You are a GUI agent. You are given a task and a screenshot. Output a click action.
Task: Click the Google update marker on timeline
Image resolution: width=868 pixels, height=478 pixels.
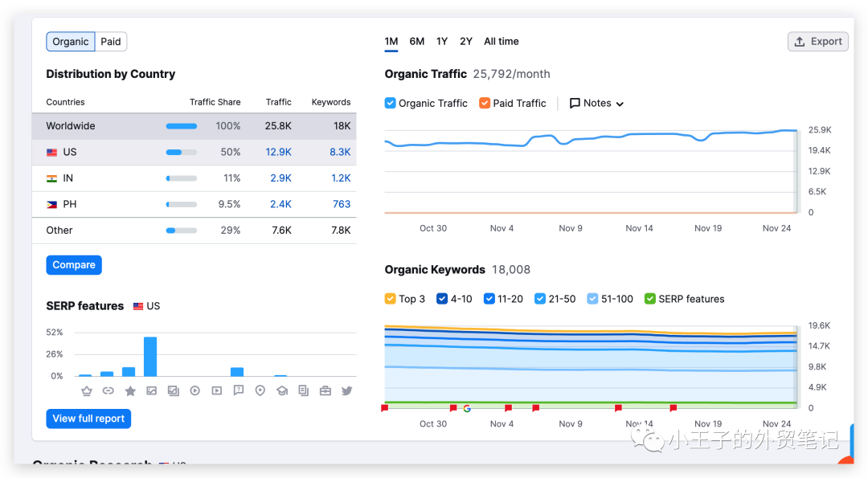click(x=467, y=408)
